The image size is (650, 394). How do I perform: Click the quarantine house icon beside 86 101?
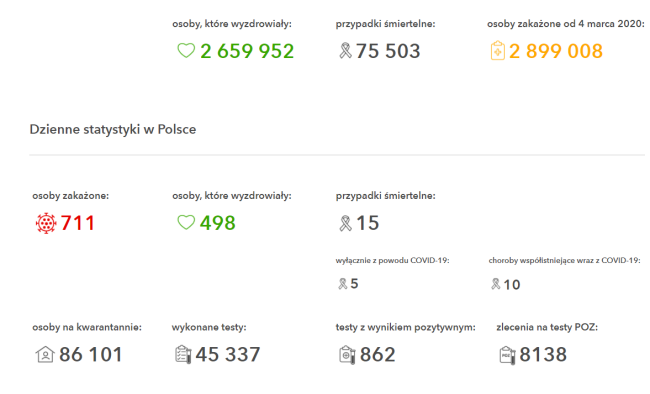point(45,355)
